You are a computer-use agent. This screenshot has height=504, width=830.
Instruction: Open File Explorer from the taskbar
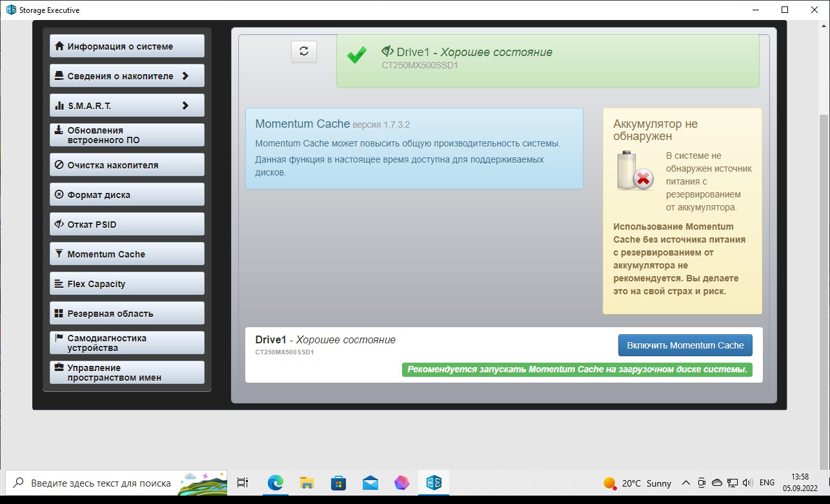coord(307,483)
